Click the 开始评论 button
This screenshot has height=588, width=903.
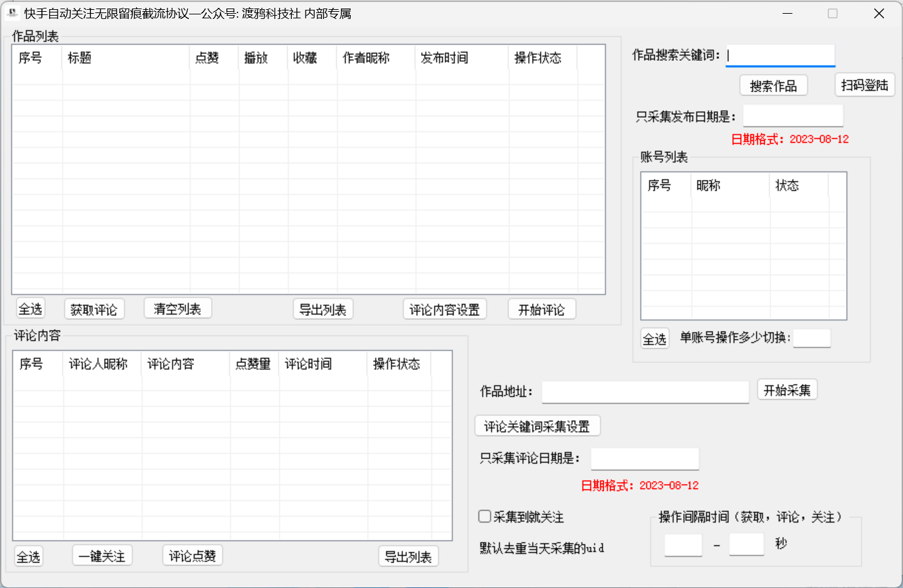[542, 309]
